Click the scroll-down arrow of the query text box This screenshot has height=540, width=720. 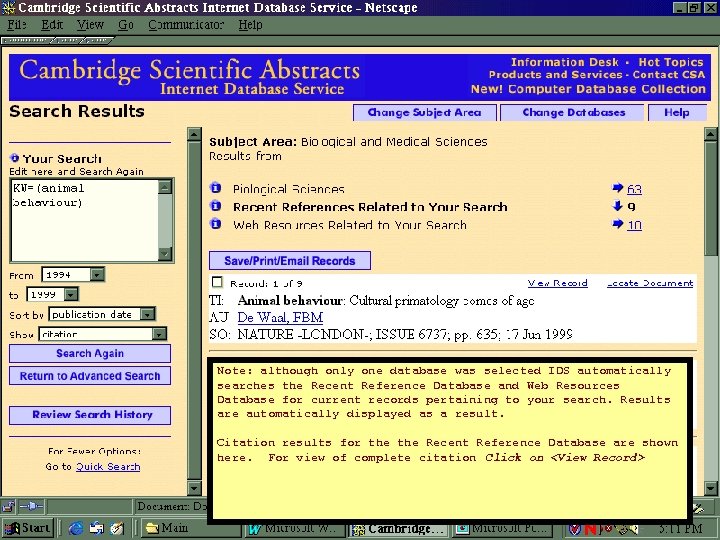click(165, 254)
